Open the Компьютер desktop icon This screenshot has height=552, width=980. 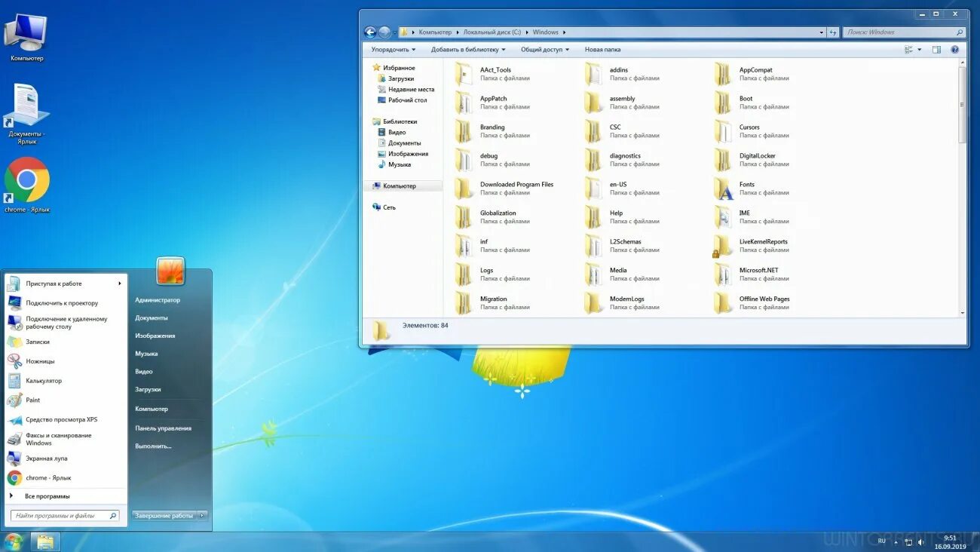coord(26,36)
